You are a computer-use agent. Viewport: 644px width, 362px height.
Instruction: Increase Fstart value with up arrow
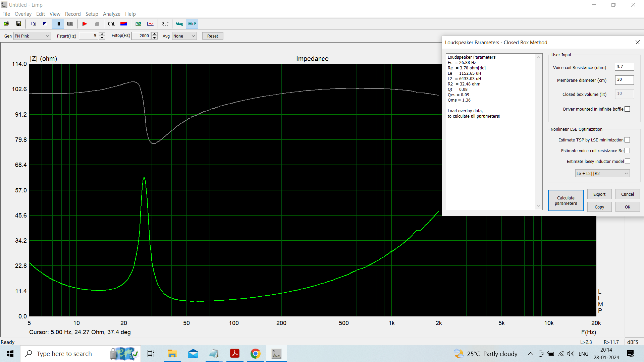point(102,34)
